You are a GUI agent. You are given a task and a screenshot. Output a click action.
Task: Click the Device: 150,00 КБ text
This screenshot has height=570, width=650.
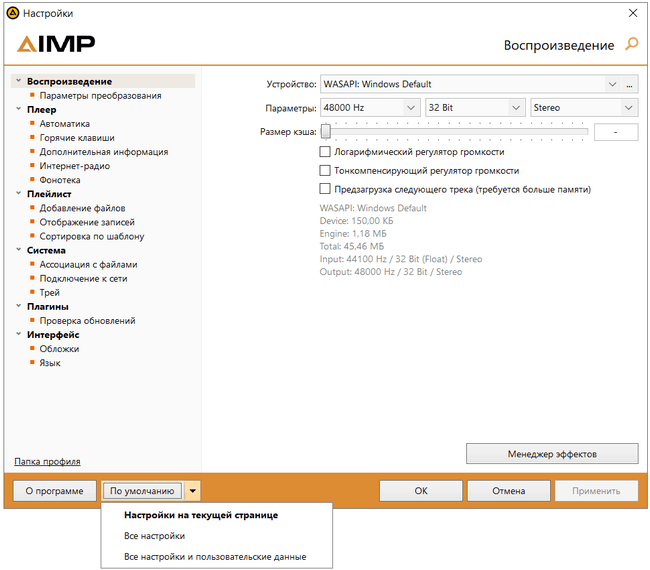[x=356, y=221]
